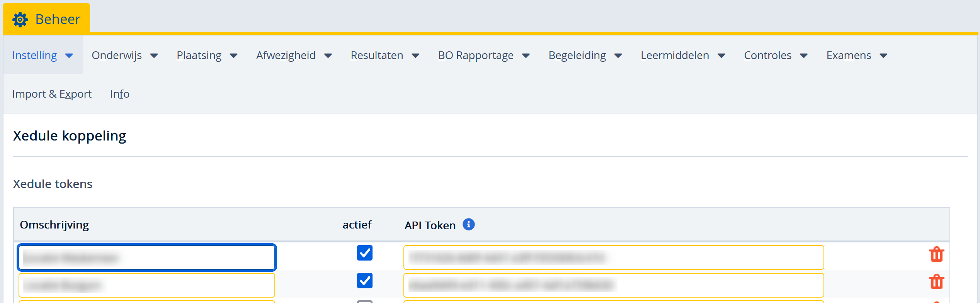Delete the first token row with trash icon
The width and height of the screenshot is (980, 303).
[936, 254]
